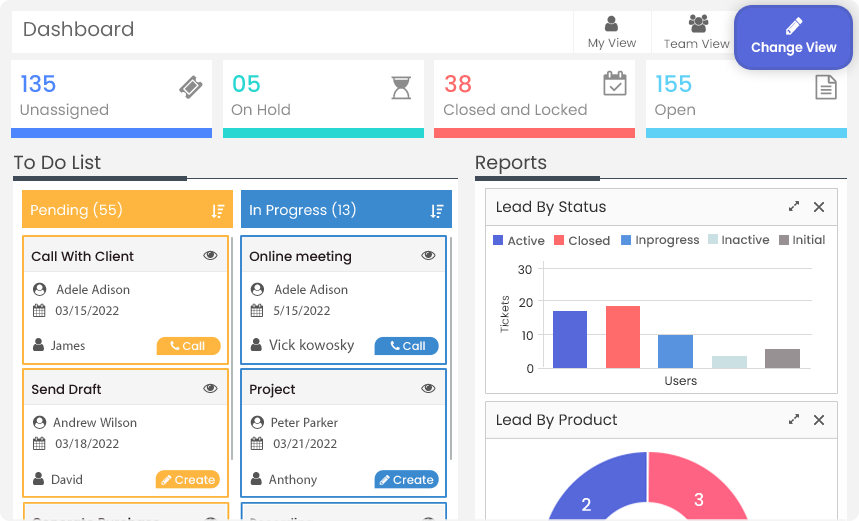The image size is (859, 521).
Task: Click the Dashboard title
Action: tap(78, 29)
